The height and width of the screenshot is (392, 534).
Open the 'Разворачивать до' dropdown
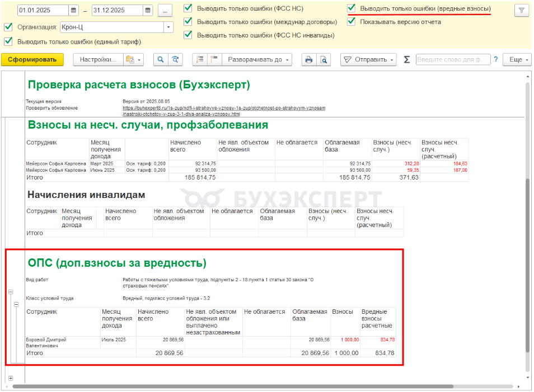click(x=257, y=59)
